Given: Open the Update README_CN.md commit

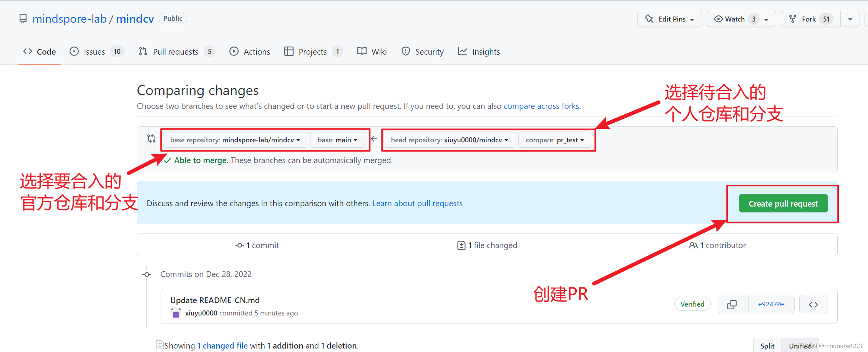Looking at the screenshot, I should point(215,300).
